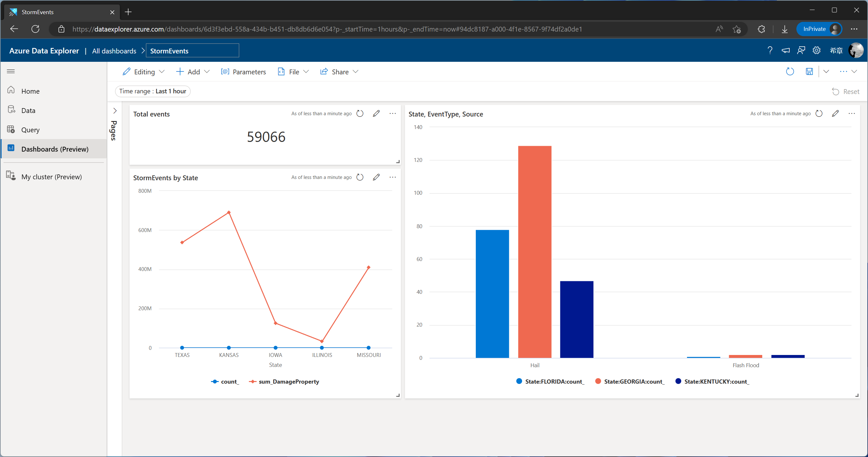The image size is (868, 457).
Task: View site information lock icon
Action: coord(61,29)
